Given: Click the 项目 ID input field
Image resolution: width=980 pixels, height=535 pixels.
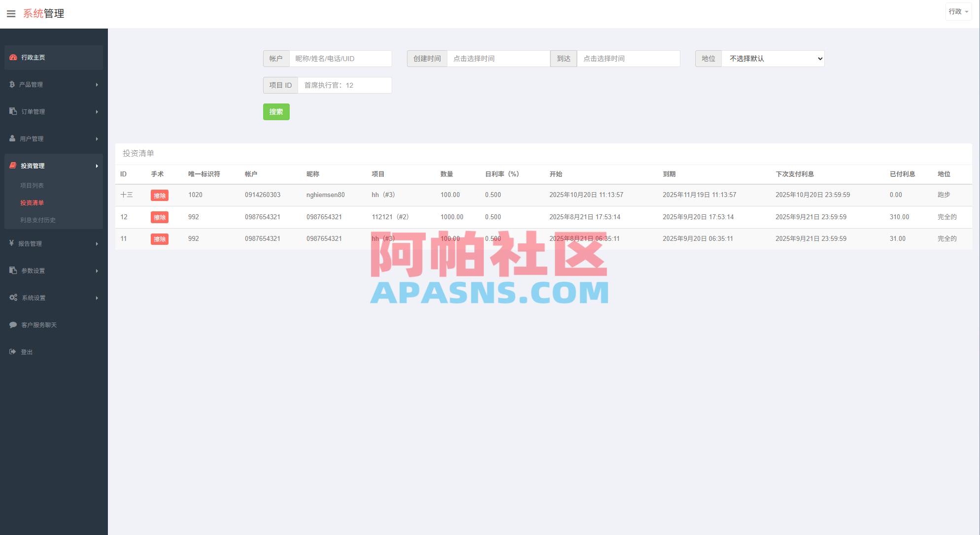Looking at the screenshot, I should coord(343,85).
